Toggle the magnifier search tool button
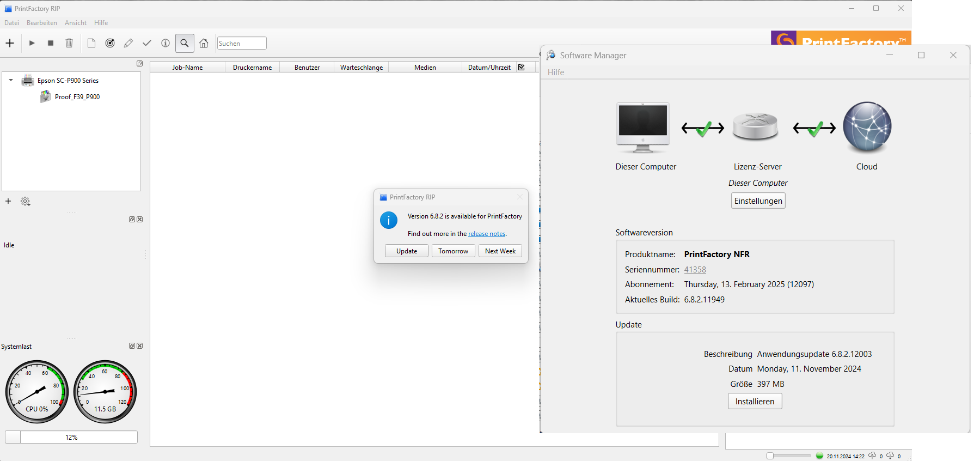The width and height of the screenshot is (980, 461). 185,43
